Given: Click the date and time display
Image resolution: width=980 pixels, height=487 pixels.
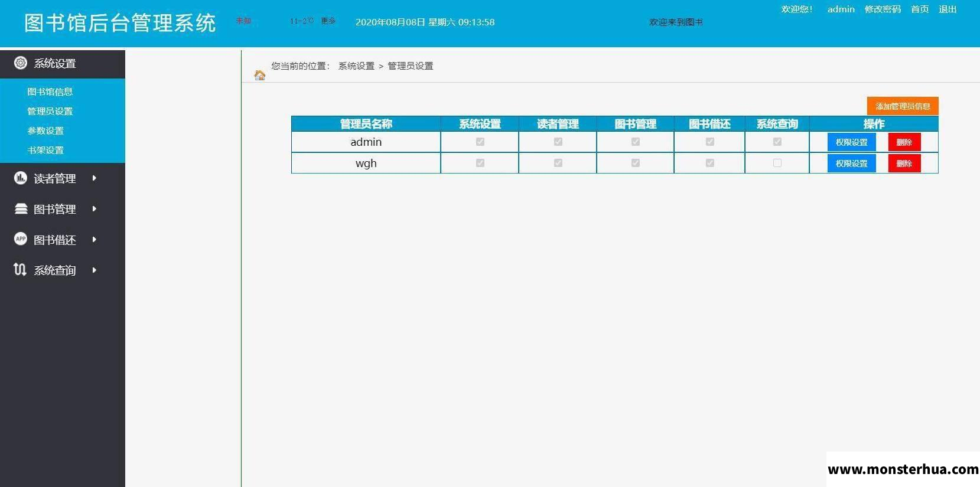Looking at the screenshot, I should 425,22.
